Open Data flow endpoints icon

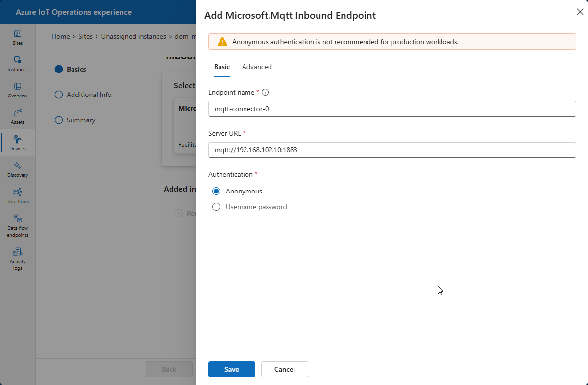(18, 225)
